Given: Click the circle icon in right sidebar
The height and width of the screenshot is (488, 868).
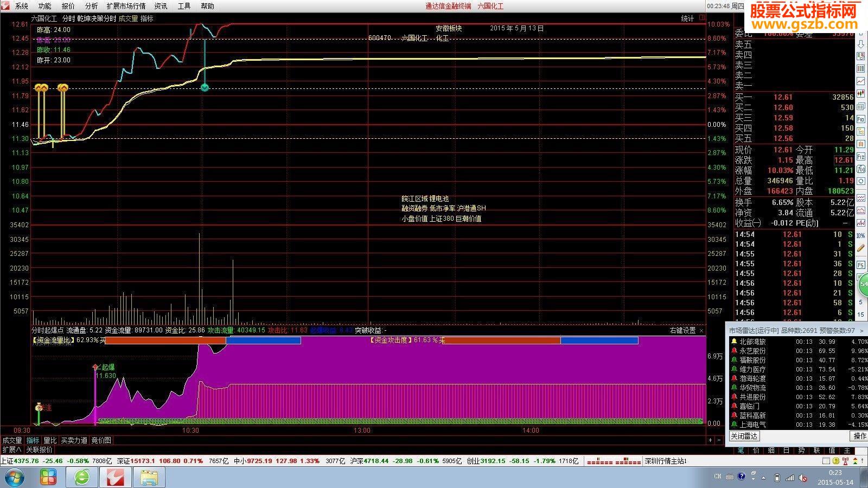Looking at the screenshot, I should click(x=861, y=181).
